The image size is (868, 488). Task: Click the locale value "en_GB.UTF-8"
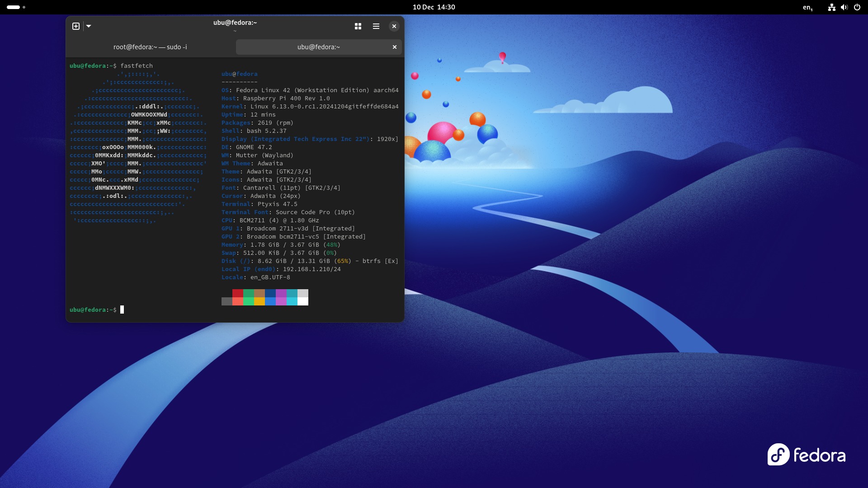(x=270, y=277)
